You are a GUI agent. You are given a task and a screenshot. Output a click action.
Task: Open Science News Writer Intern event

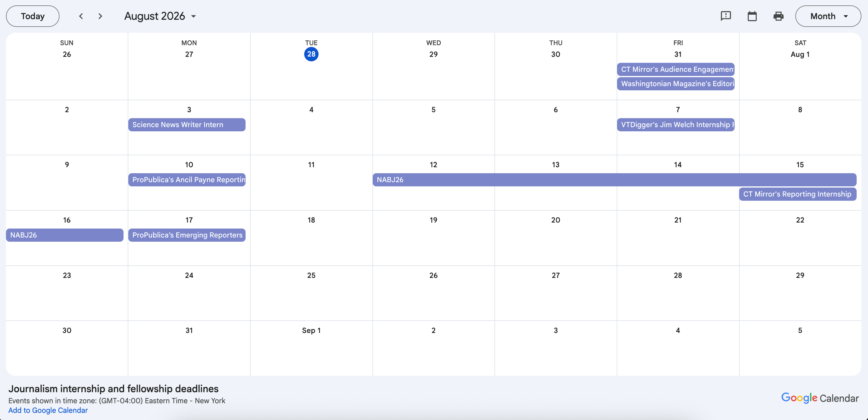pyautogui.click(x=187, y=125)
